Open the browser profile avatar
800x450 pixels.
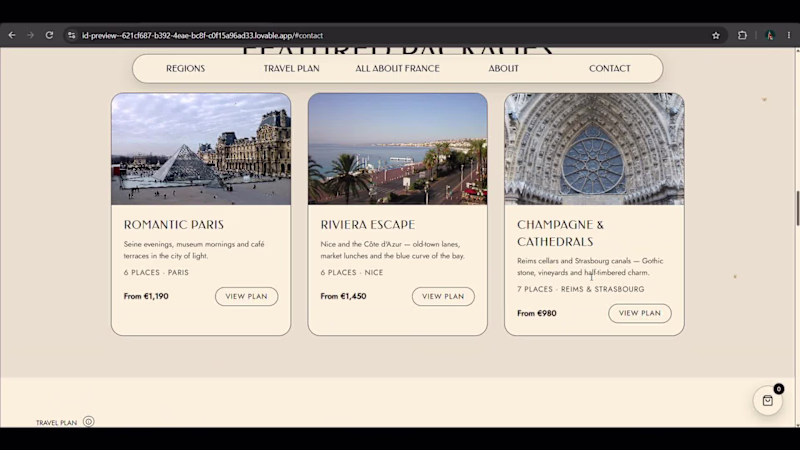[770, 35]
